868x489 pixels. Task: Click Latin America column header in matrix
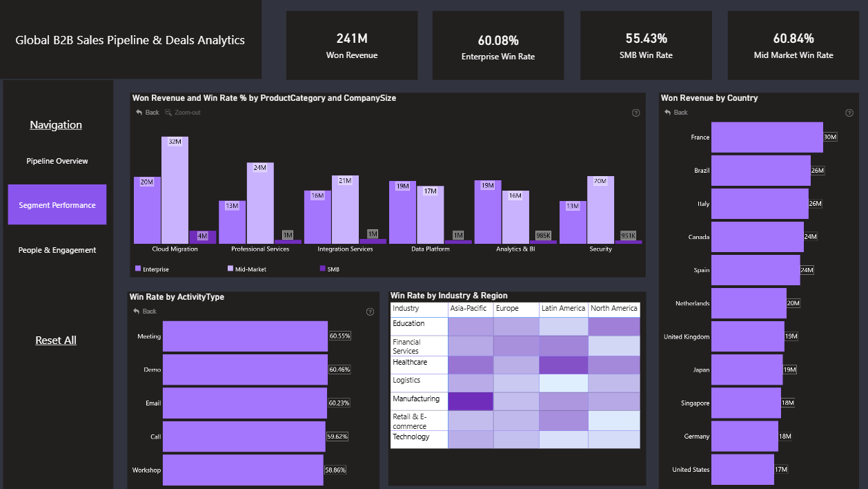coord(564,309)
